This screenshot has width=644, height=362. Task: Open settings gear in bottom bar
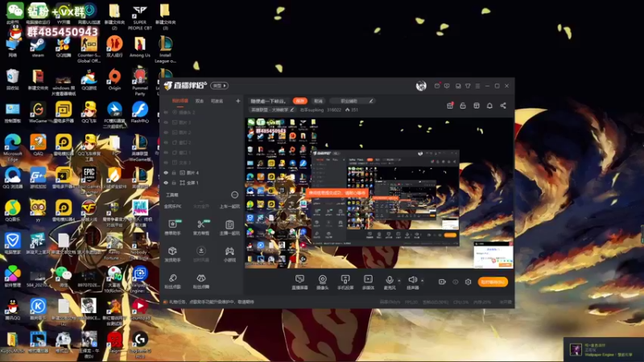click(x=469, y=282)
